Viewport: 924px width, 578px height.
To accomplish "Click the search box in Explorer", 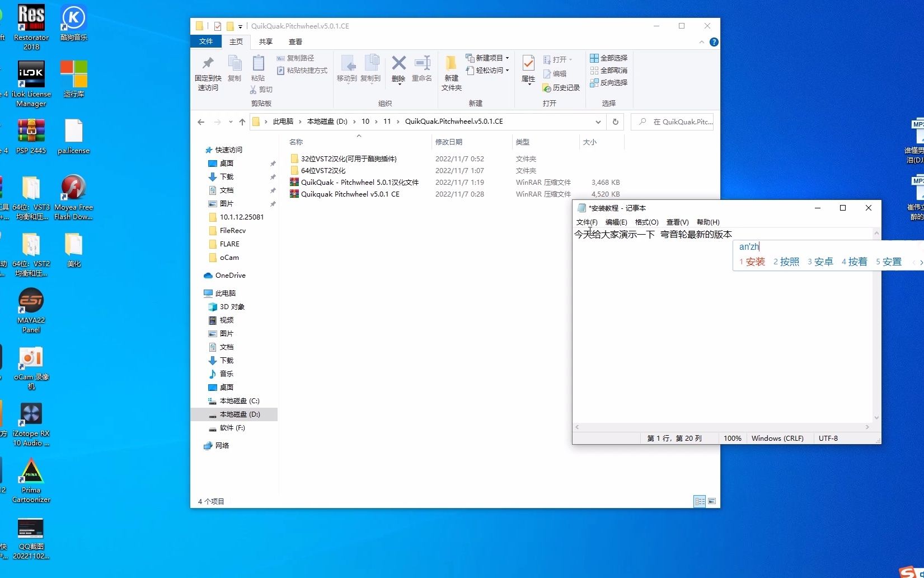I will click(x=672, y=122).
